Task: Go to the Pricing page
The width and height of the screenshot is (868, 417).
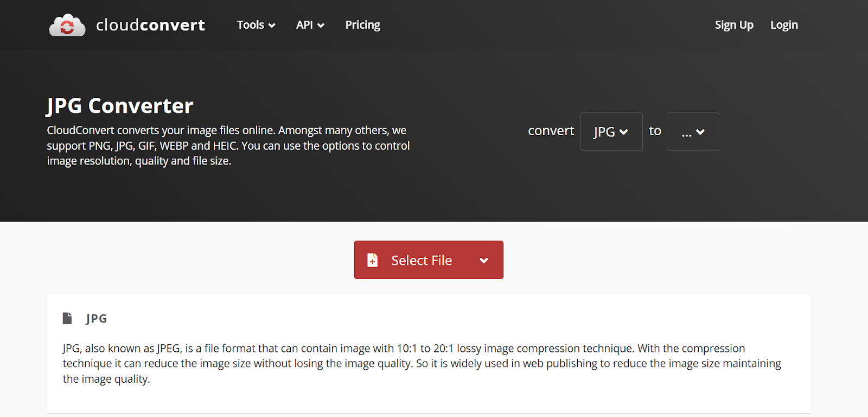Action: (x=362, y=25)
